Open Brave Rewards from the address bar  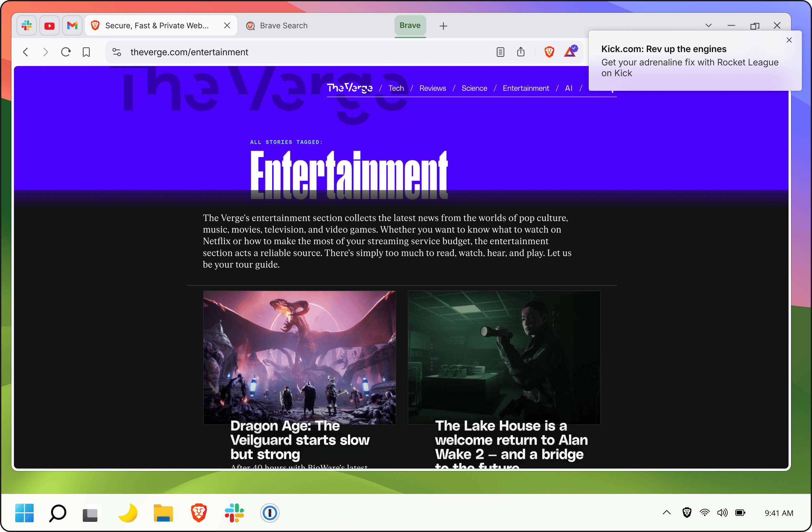(570, 52)
